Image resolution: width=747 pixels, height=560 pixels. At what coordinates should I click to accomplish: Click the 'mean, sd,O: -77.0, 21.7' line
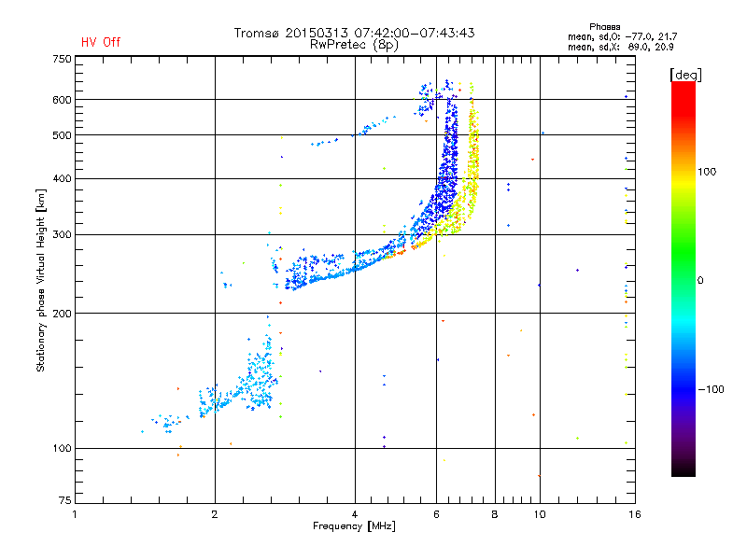[622, 36]
